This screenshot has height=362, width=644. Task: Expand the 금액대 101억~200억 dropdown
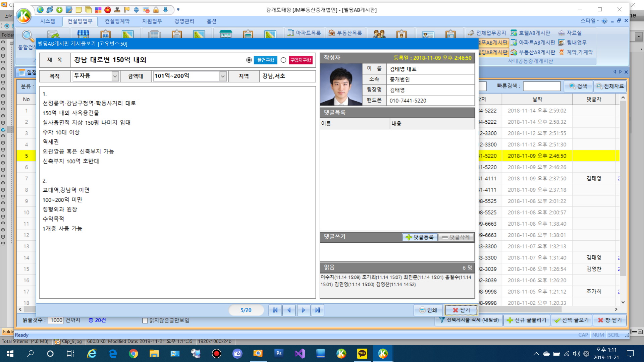(x=223, y=76)
